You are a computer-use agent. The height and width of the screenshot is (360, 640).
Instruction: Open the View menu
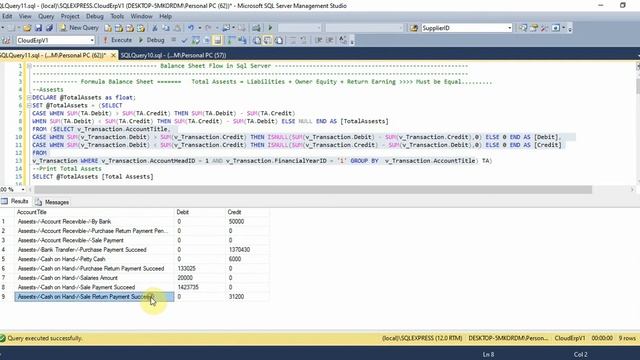[25, 16]
